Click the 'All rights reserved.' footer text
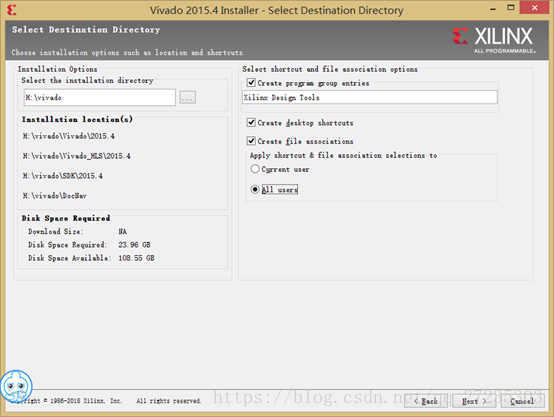Viewport: 554px width, 417px height. click(169, 401)
